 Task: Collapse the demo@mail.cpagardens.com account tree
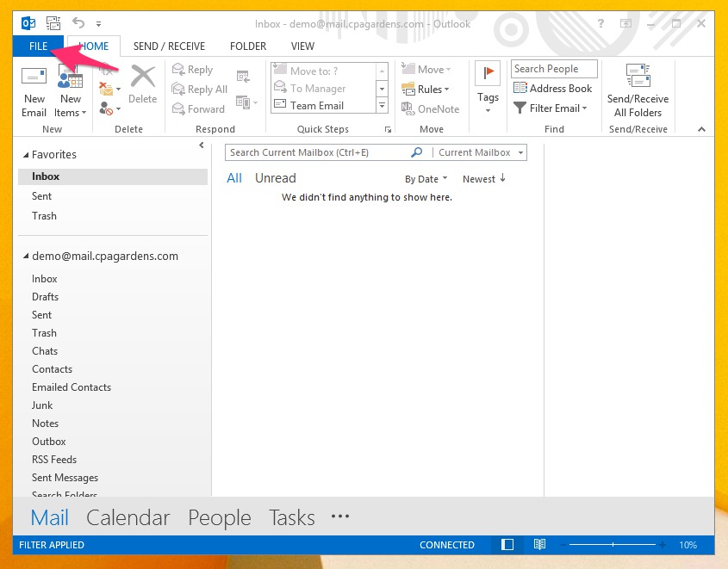[x=25, y=257]
